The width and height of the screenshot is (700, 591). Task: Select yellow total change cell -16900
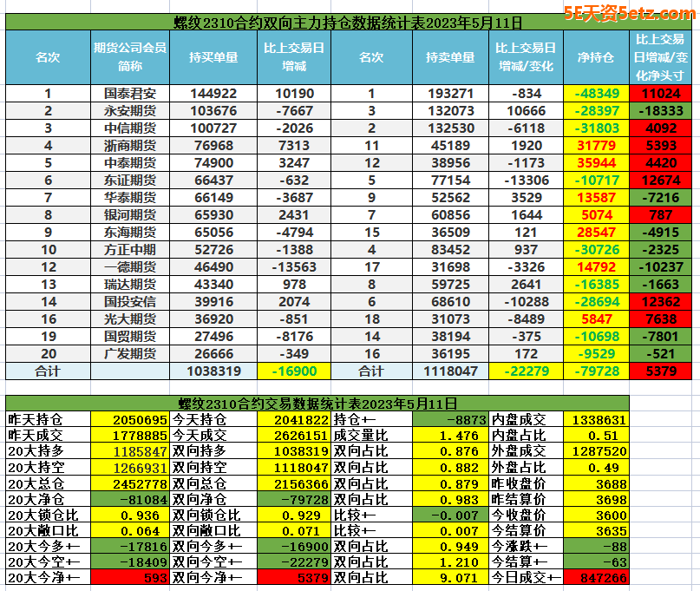coord(294,371)
